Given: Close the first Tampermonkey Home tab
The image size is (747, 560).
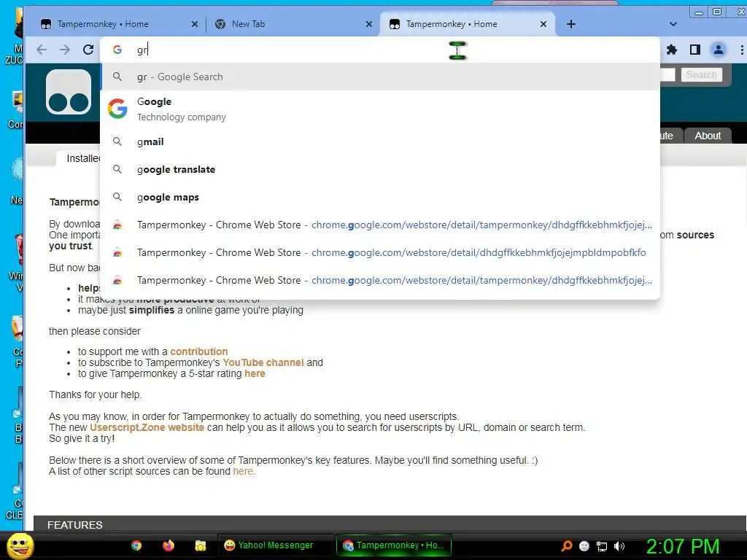Looking at the screenshot, I should coord(194,24).
